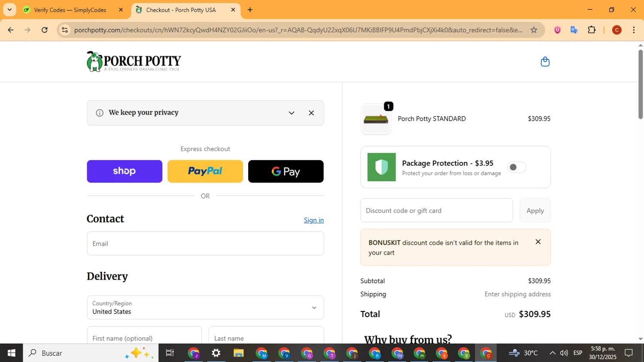Show hidden system tray icons
The width and height of the screenshot is (644, 362).
553,353
